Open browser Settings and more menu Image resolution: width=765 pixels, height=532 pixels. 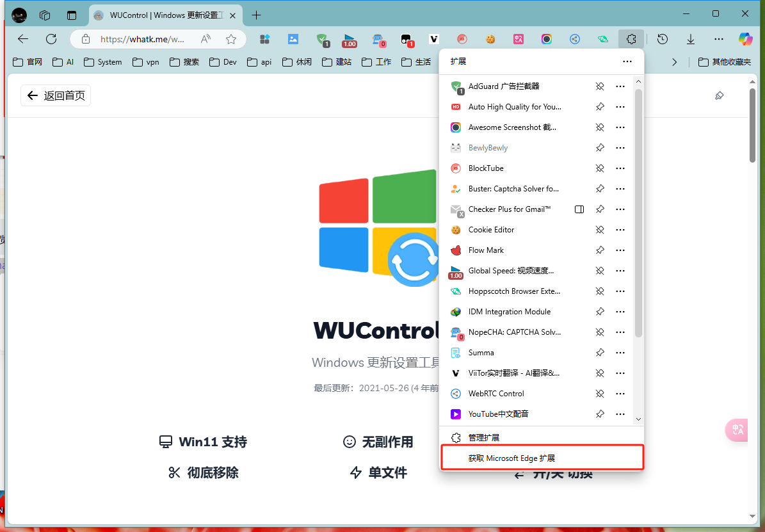tap(719, 39)
